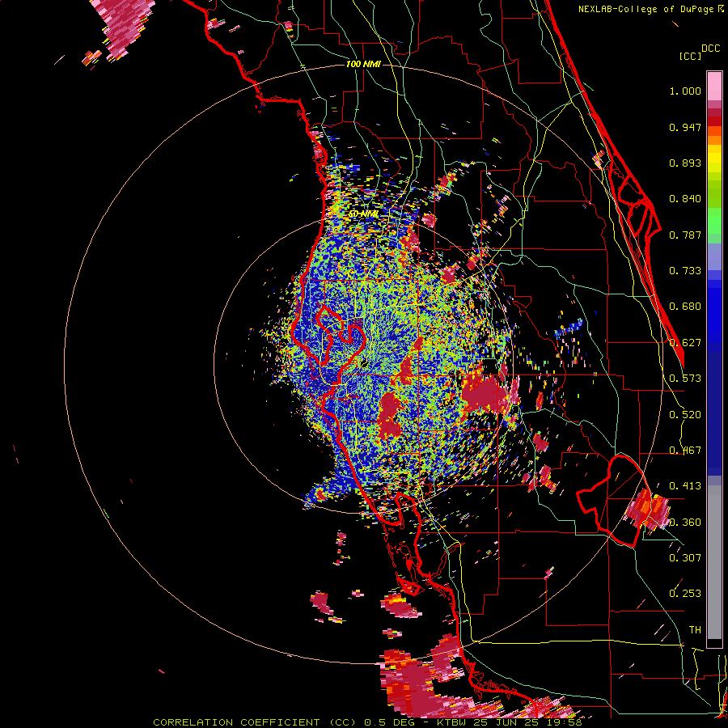The image size is (728, 728).
Task: Select the 0.680 color scale value
Action: (x=685, y=307)
